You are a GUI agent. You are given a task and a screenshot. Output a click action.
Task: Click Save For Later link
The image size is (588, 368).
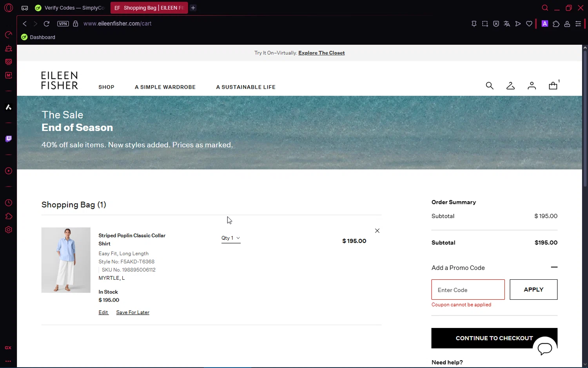click(132, 313)
